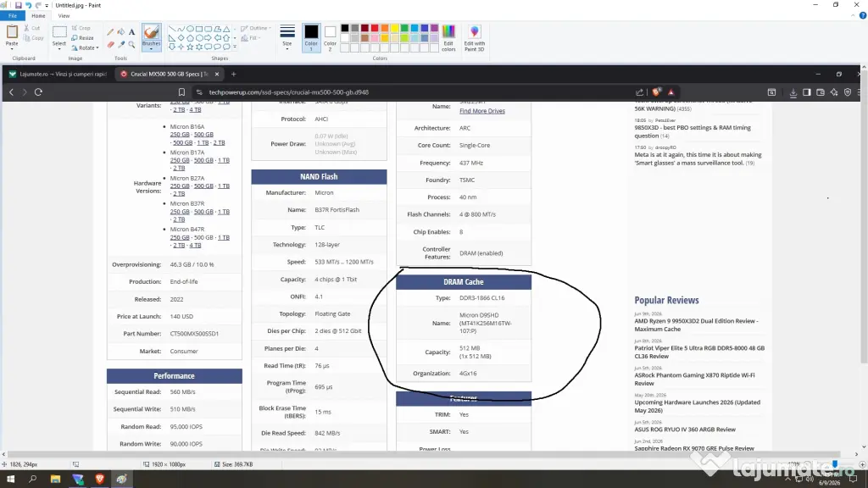Collapse the ribbon with the chevron
The image size is (868, 488).
click(853, 16)
